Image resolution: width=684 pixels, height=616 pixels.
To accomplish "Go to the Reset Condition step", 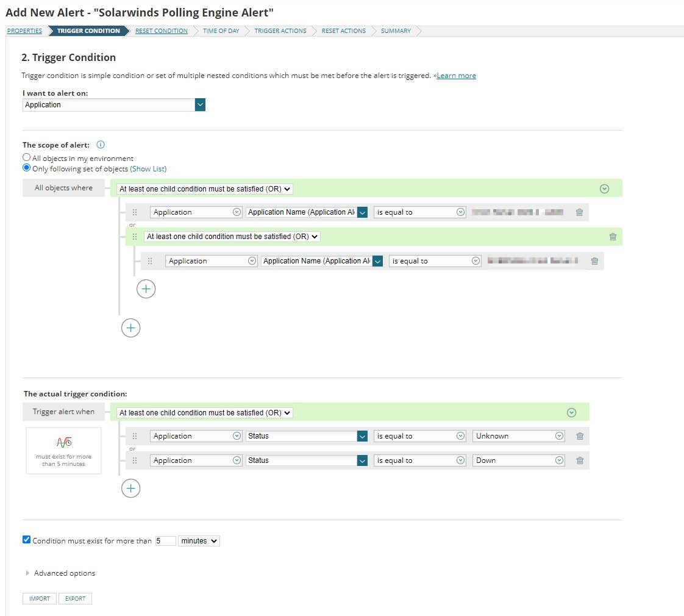I will coord(162,31).
